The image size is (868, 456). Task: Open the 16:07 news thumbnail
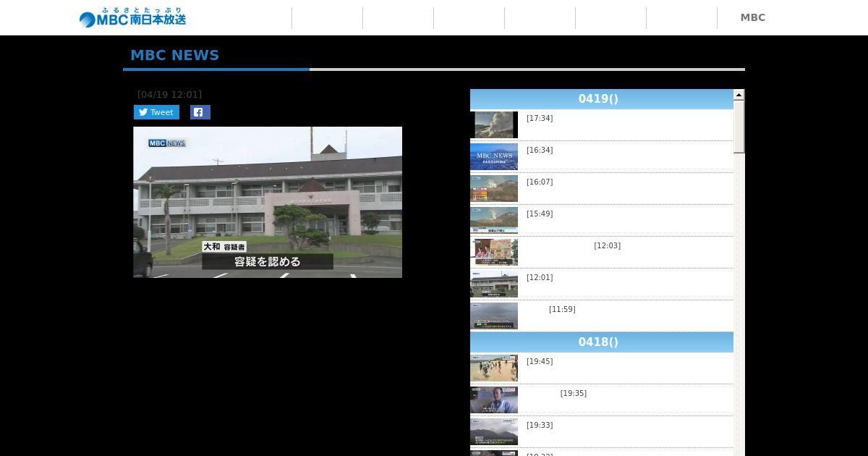point(494,188)
